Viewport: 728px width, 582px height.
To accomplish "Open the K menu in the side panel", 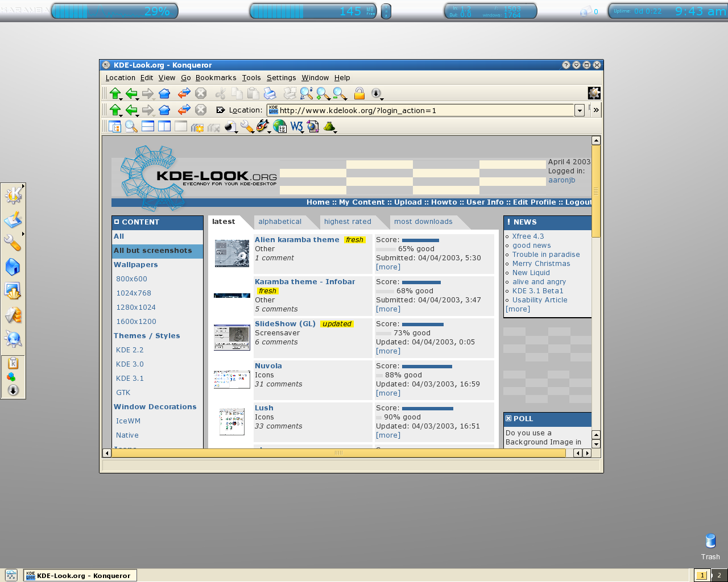I will point(13,196).
